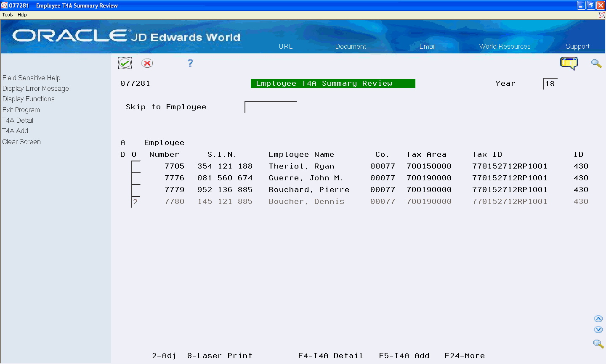The height and width of the screenshot is (364, 606).
Task: Click the Year input field
Action: (x=550, y=84)
